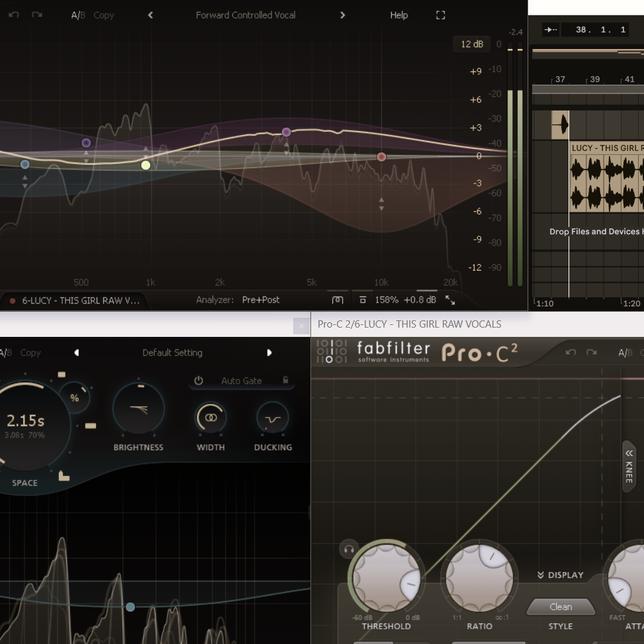This screenshot has width=644, height=644.
Task: Click the resize arrows icon in EQ footer
Action: [450, 300]
